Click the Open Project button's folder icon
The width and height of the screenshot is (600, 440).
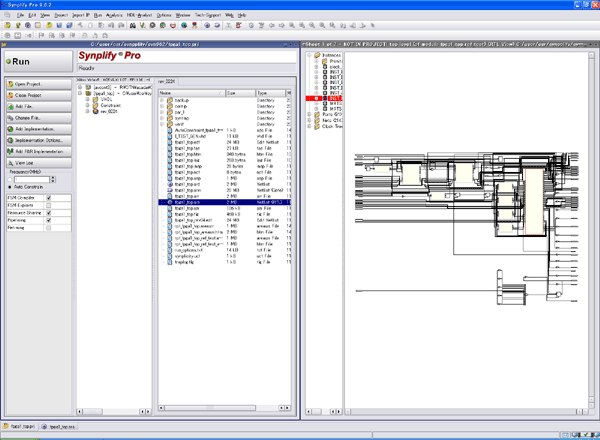click(x=11, y=84)
